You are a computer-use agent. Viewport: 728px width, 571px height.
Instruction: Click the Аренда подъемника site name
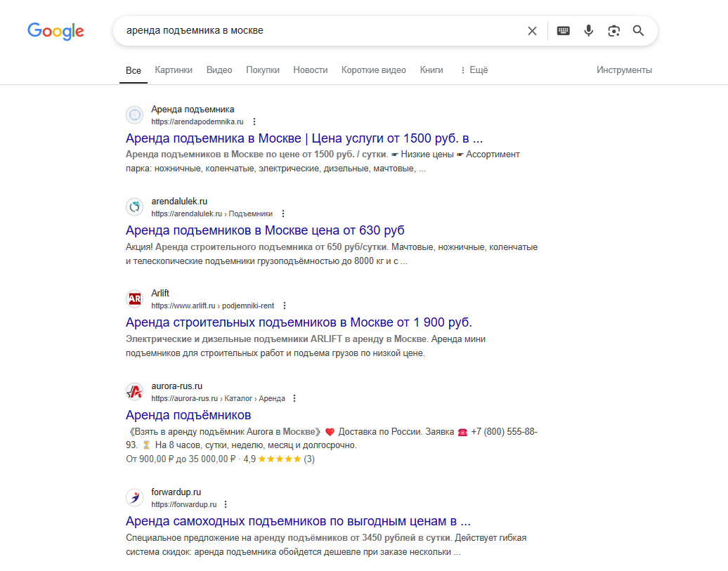193,110
